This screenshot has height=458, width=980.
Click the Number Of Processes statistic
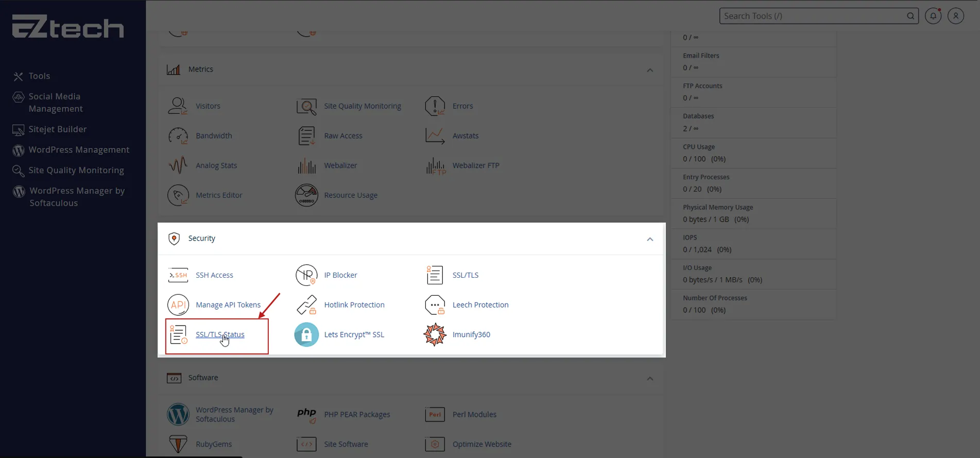[754, 304]
